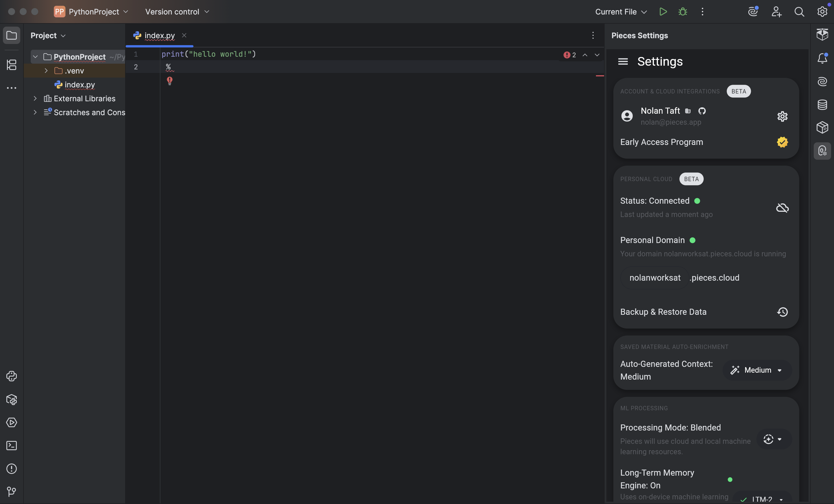The image size is (834, 504).
Task: Open the Version control menu
Action: tap(177, 12)
